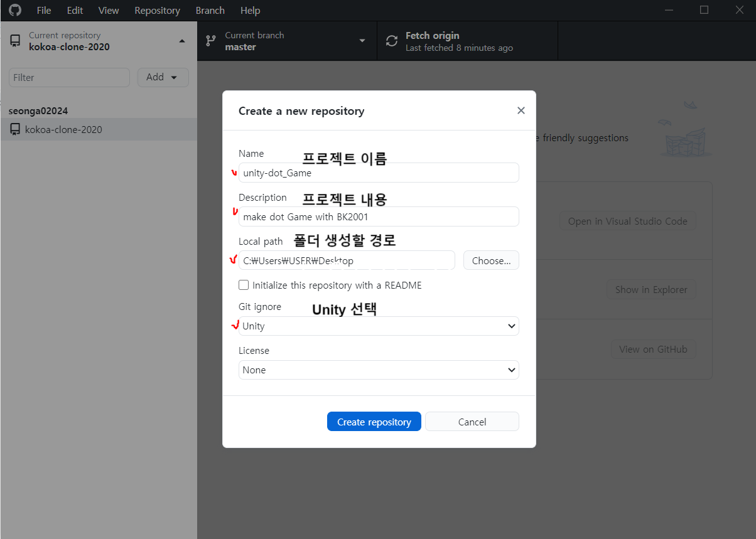Click Open in Visual Studio Code button

(628, 221)
